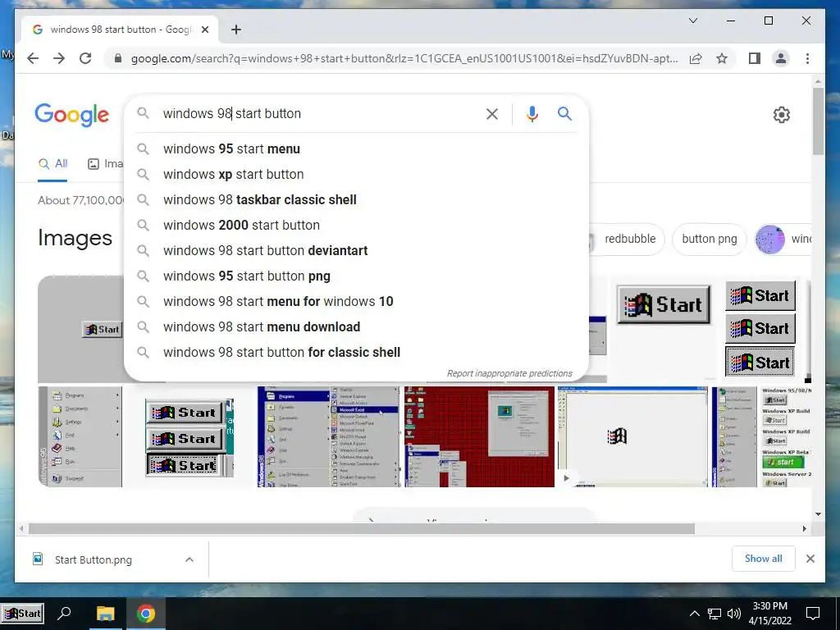
Task: Reload the current Google page
Action: [85, 58]
